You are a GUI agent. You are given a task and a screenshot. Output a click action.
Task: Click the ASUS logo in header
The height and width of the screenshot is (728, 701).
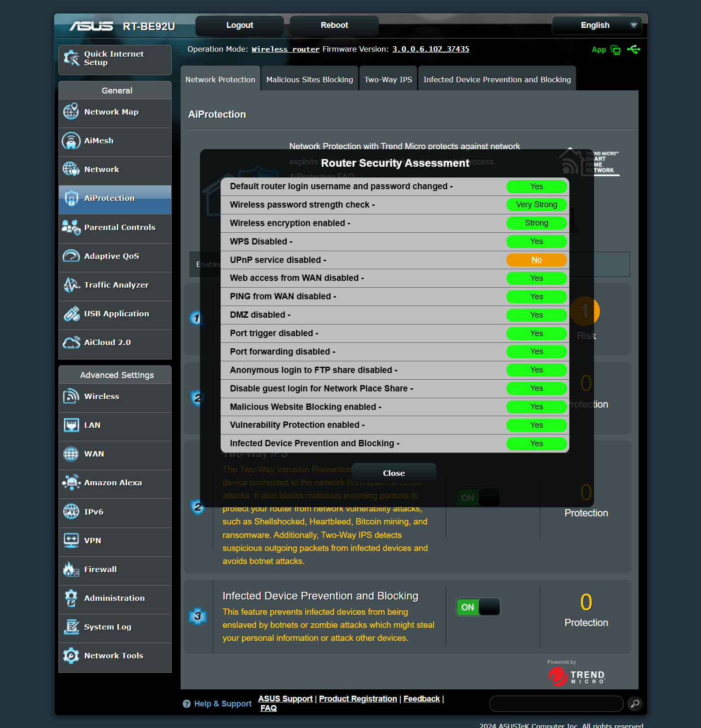tap(91, 27)
